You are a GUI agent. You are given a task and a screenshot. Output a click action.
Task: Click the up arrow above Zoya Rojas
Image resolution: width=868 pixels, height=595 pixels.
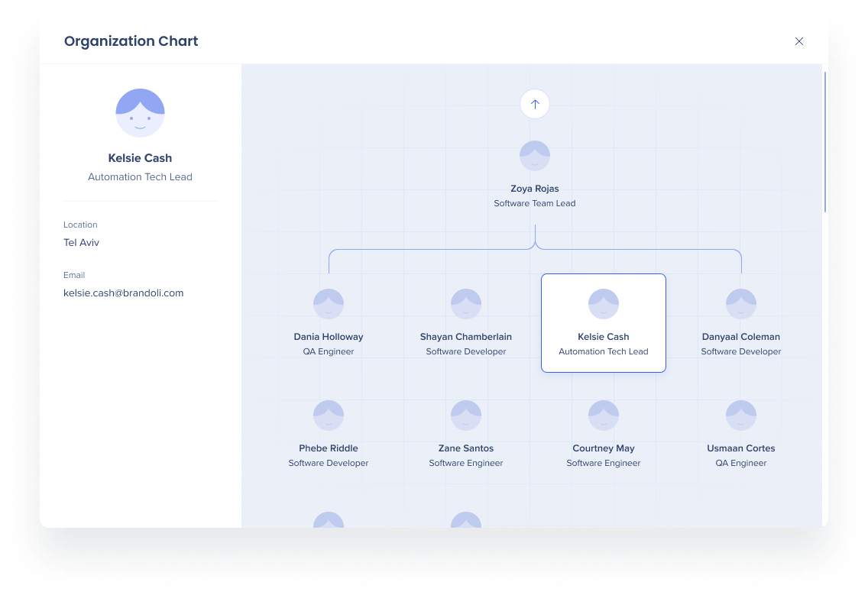pos(535,104)
